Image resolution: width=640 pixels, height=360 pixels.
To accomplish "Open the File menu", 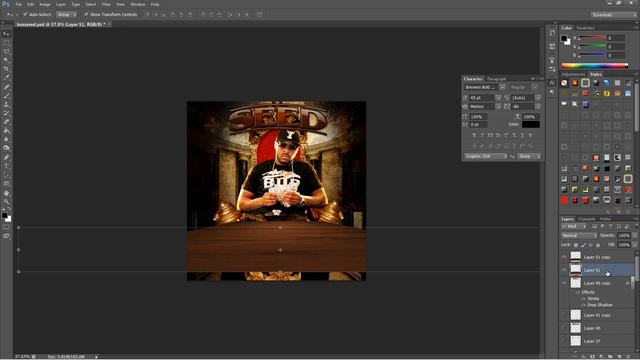I will (19, 4).
